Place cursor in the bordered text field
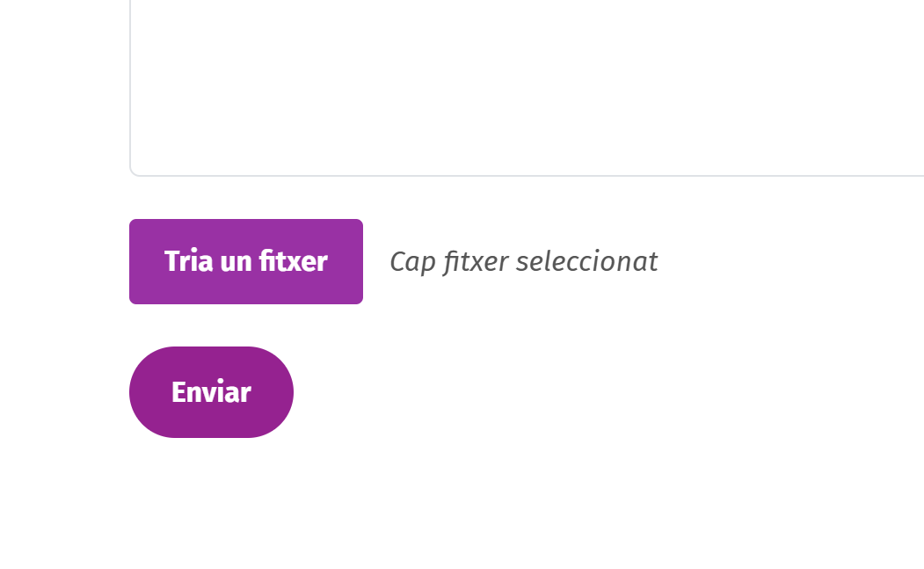Screen dimensions: 924x569 (527, 88)
